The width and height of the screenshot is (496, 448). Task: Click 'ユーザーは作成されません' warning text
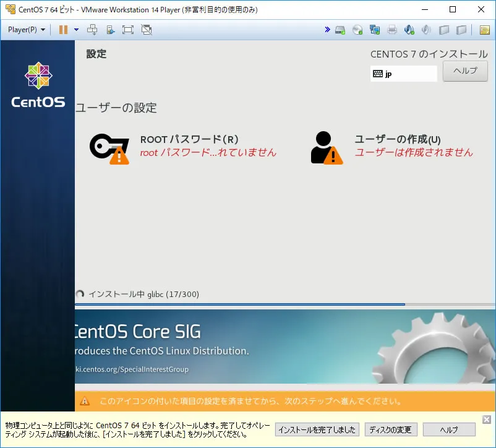click(414, 152)
